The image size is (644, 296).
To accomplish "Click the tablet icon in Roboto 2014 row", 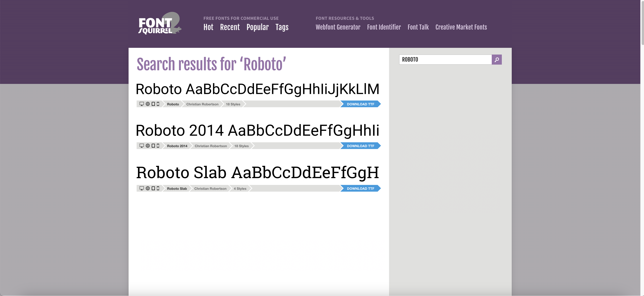I will point(153,146).
